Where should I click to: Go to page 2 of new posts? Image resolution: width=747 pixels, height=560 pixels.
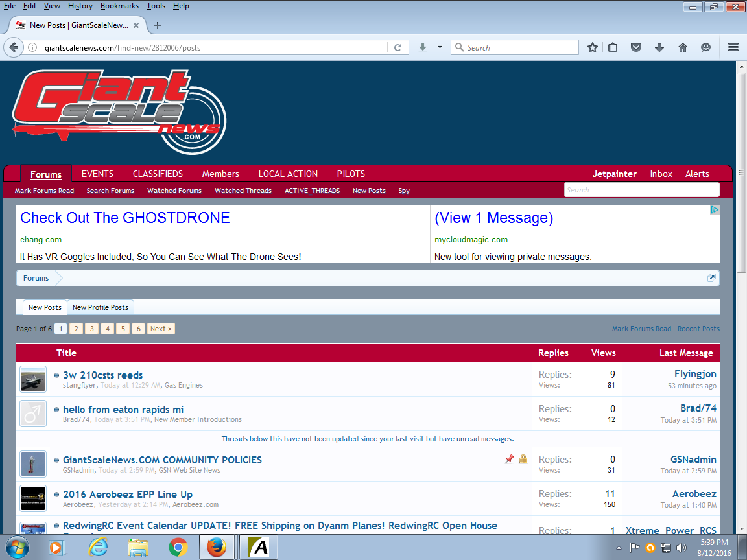77,329
